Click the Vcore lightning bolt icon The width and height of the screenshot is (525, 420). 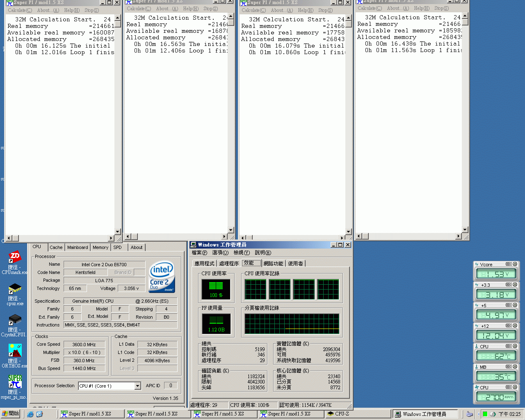(477, 265)
